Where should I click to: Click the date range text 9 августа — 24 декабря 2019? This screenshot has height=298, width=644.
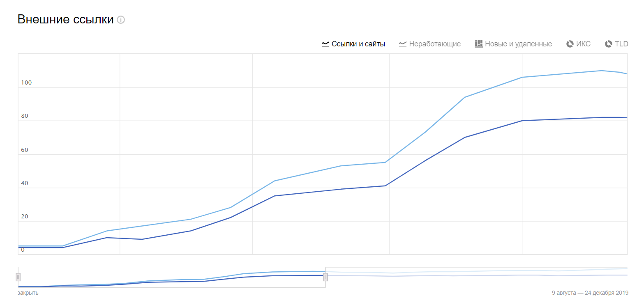pyautogui.click(x=590, y=293)
